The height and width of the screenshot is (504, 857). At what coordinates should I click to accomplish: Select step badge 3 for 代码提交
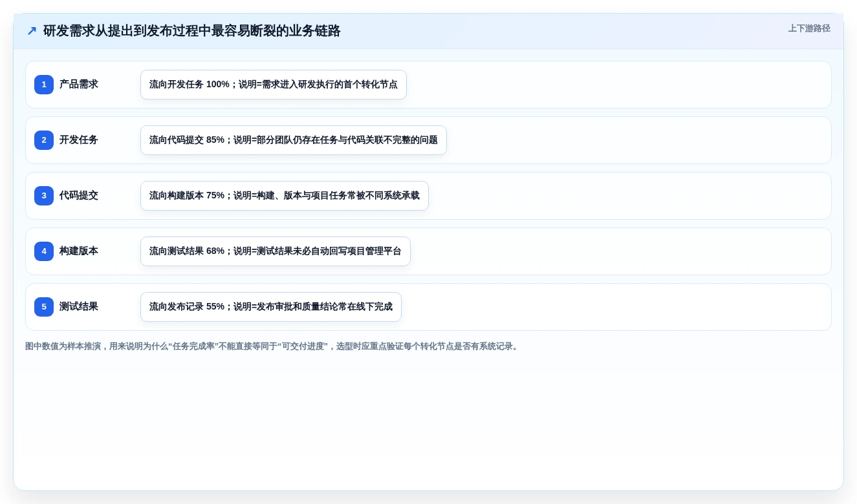pyautogui.click(x=44, y=196)
